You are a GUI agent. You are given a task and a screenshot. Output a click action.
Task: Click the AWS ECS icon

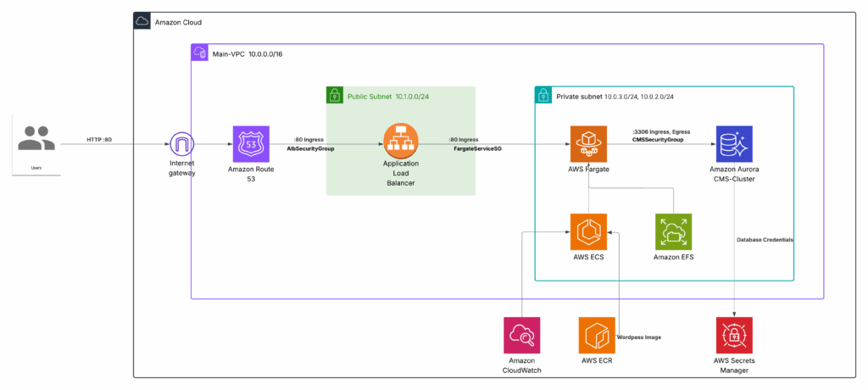point(588,231)
